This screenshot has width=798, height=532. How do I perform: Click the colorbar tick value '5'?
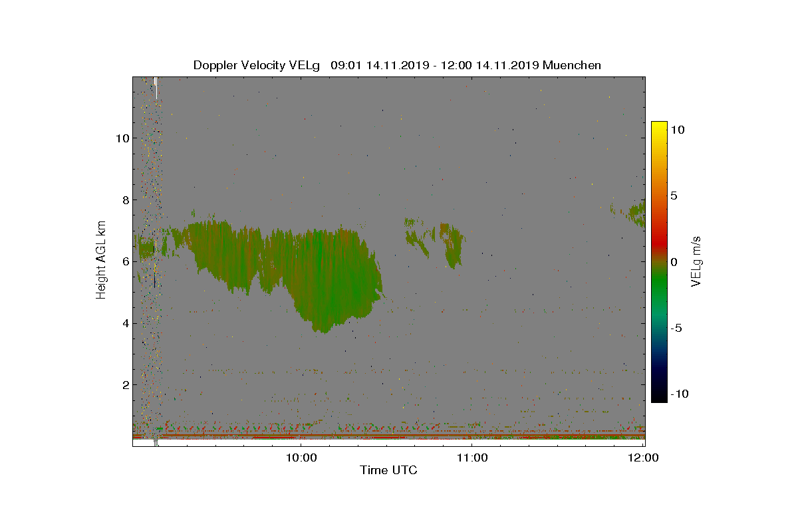tap(674, 196)
